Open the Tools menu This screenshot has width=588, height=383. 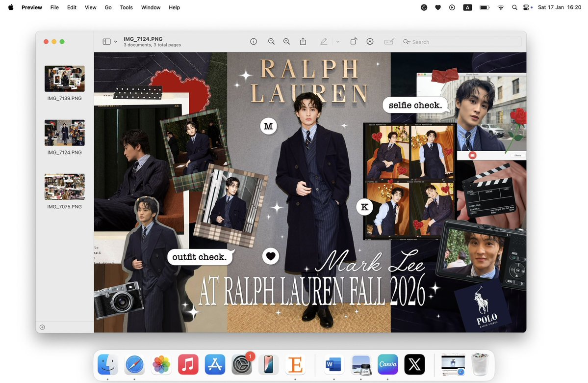pos(127,7)
